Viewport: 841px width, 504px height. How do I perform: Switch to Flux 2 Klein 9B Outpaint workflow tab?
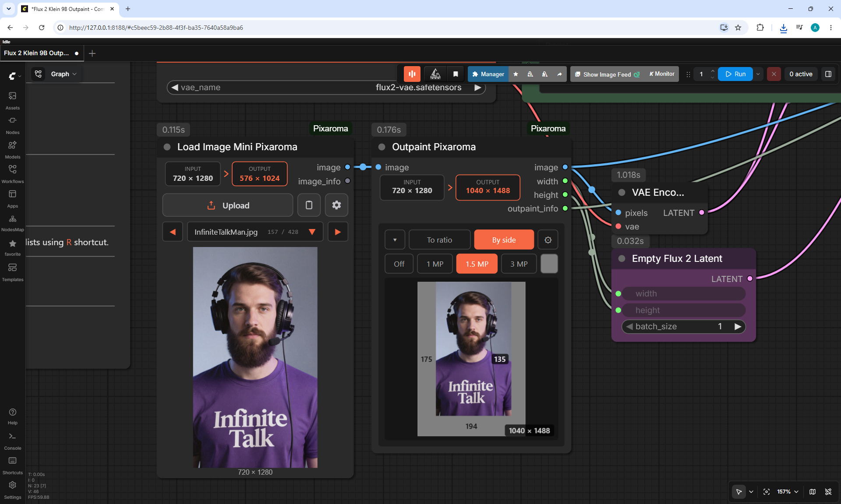coord(42,53)
